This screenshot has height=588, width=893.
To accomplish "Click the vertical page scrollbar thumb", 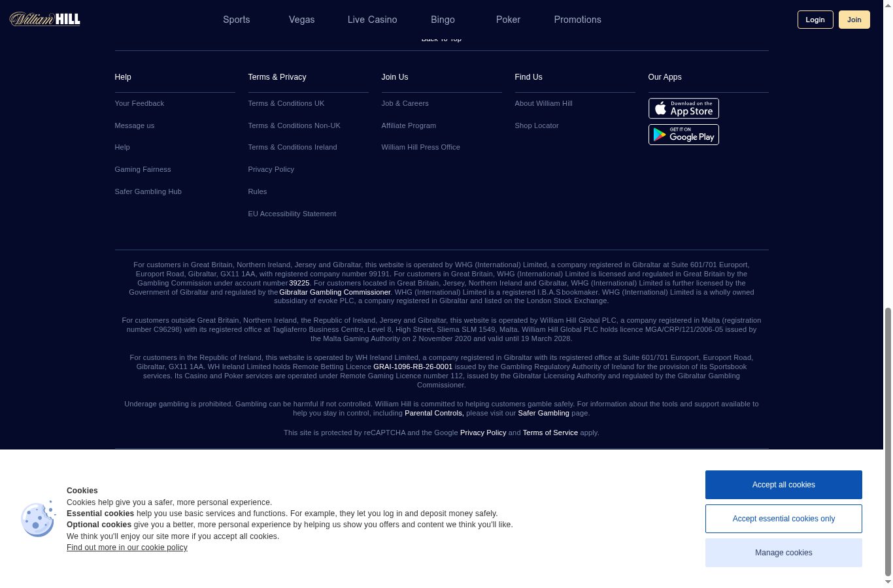I will (x=888, y=441).
